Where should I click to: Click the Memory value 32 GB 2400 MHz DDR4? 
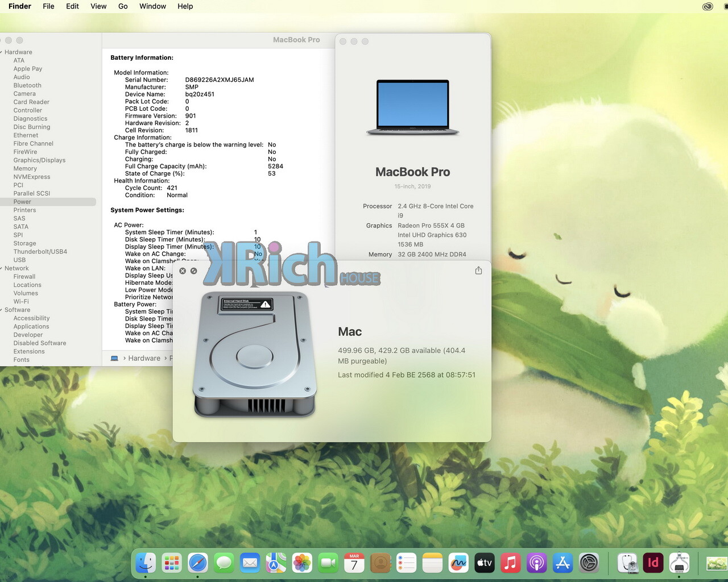click(x=432, y=255)
